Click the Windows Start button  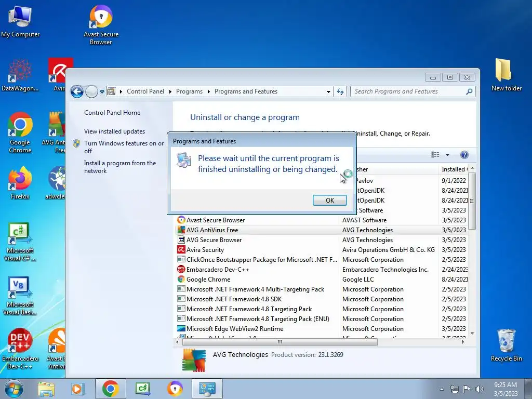pos(13,389)
